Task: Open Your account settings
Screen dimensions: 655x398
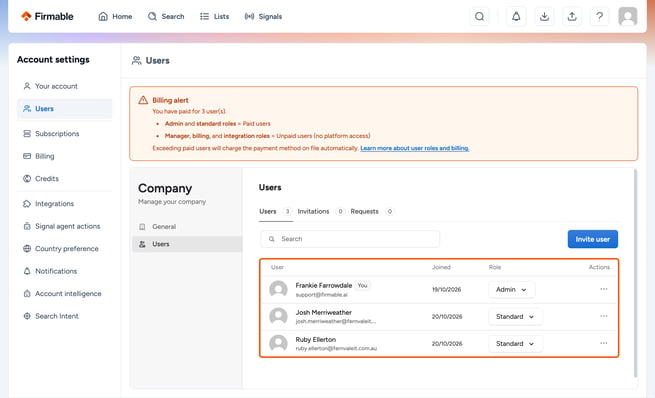Action: 64,86
